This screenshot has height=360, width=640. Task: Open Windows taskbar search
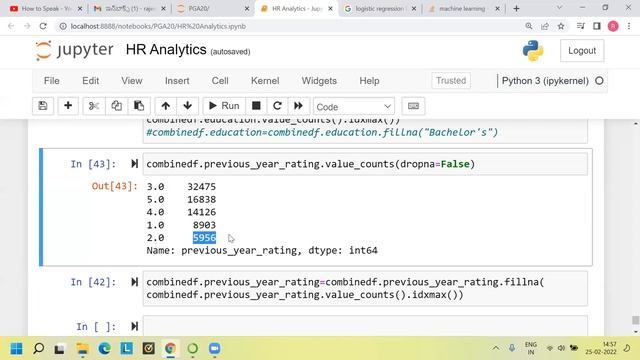point(38,349)
